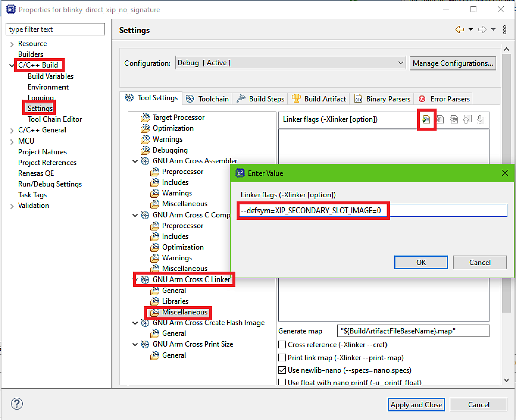
Task: Collapse the C/C++ Build tree section
Action: [x=11, y=64]
